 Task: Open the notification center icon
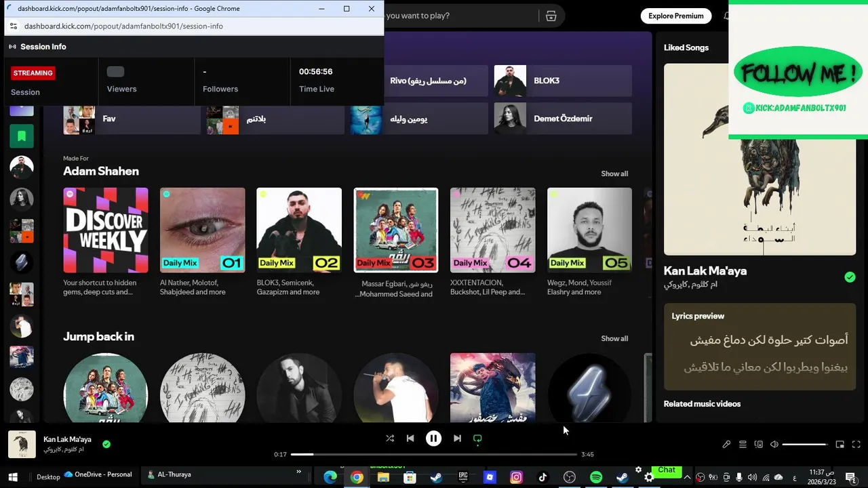850,477
